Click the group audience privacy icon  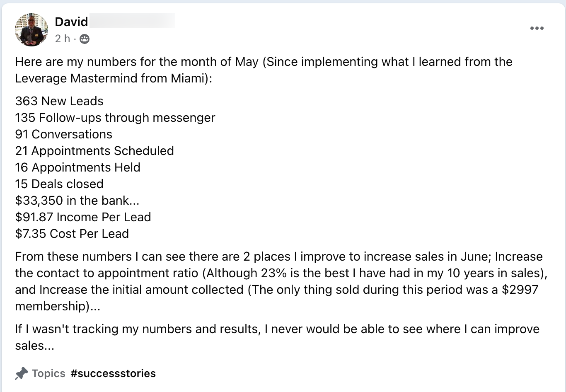point(84,39)
